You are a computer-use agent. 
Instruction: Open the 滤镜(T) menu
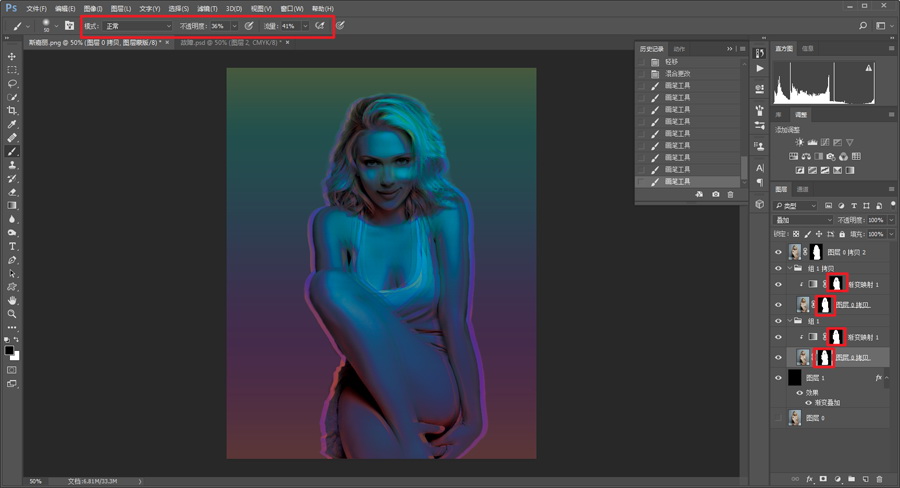207,9
